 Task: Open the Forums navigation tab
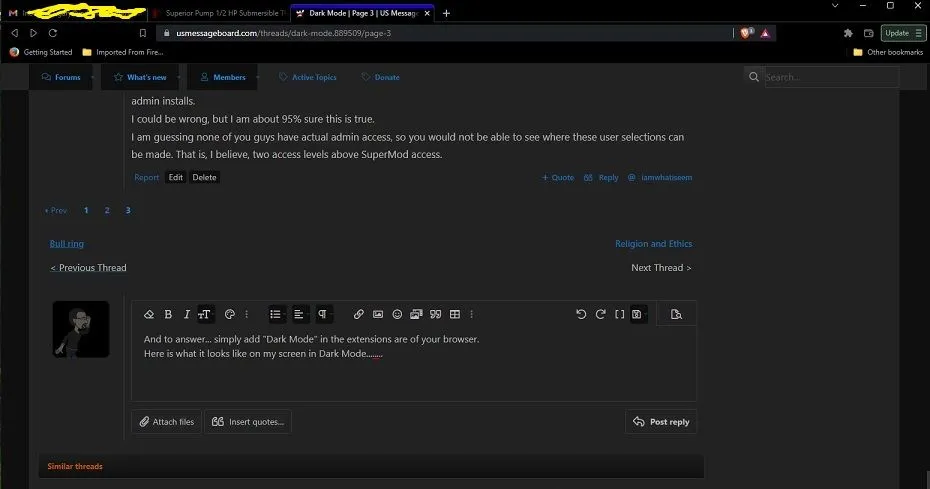point(61,77)
